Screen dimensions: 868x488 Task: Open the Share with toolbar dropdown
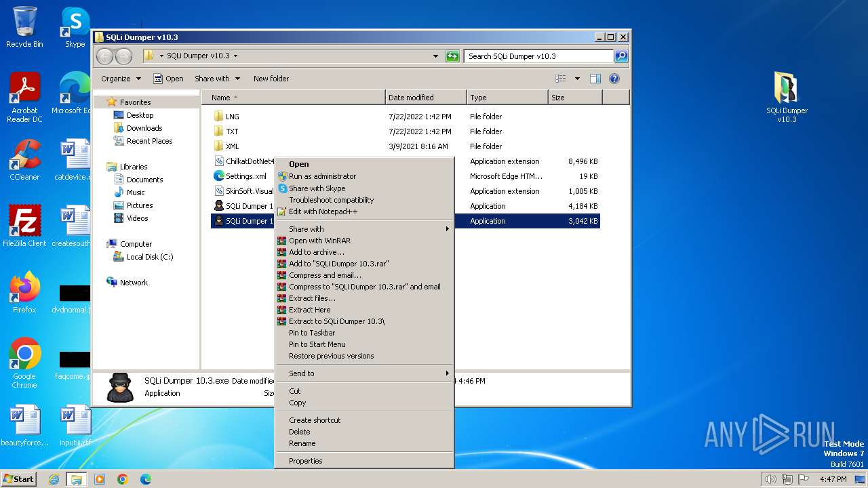[217, 79]
